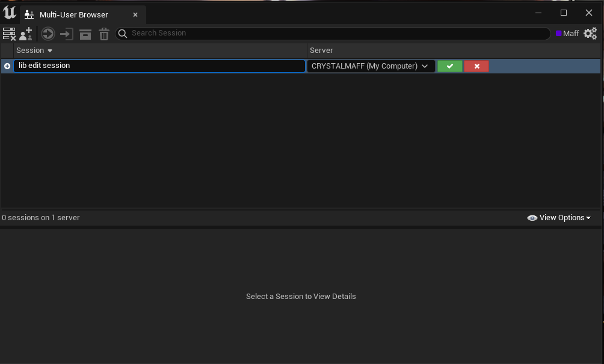604x364 pixels.
Task: Click the purple Maff avatar color swatch
Action: click(558, 33)
